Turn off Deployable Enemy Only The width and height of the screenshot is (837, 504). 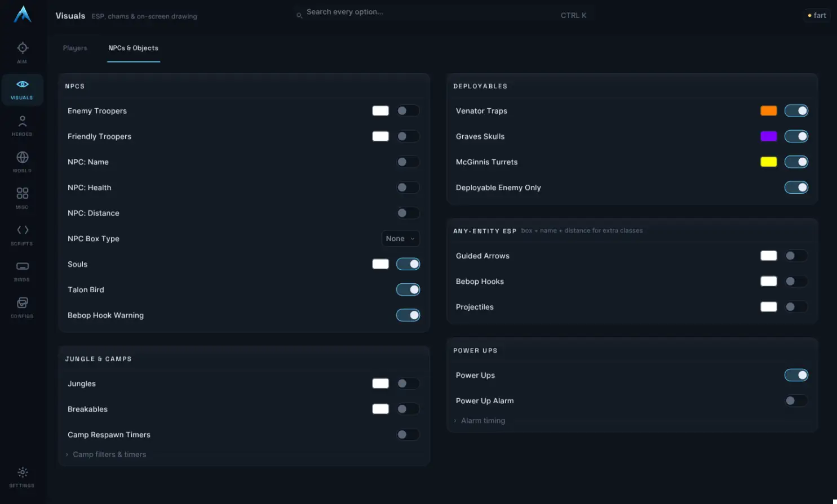(x=796, y=188)
